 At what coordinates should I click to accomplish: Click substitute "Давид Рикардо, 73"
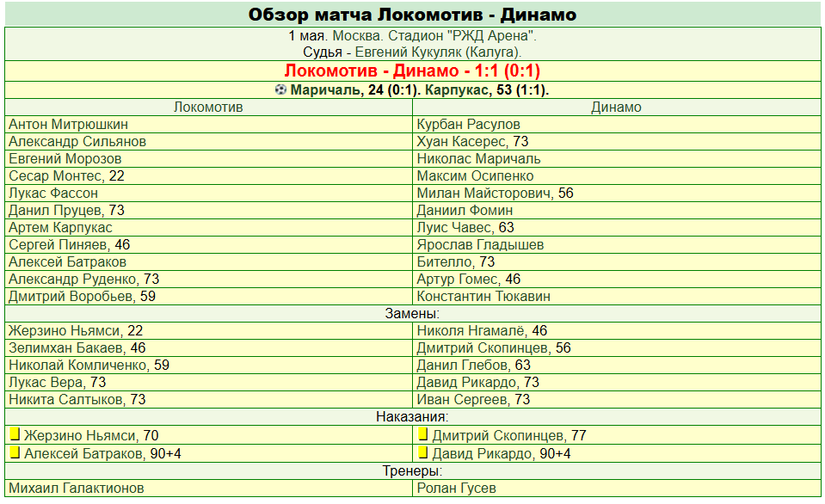(478, 382)
